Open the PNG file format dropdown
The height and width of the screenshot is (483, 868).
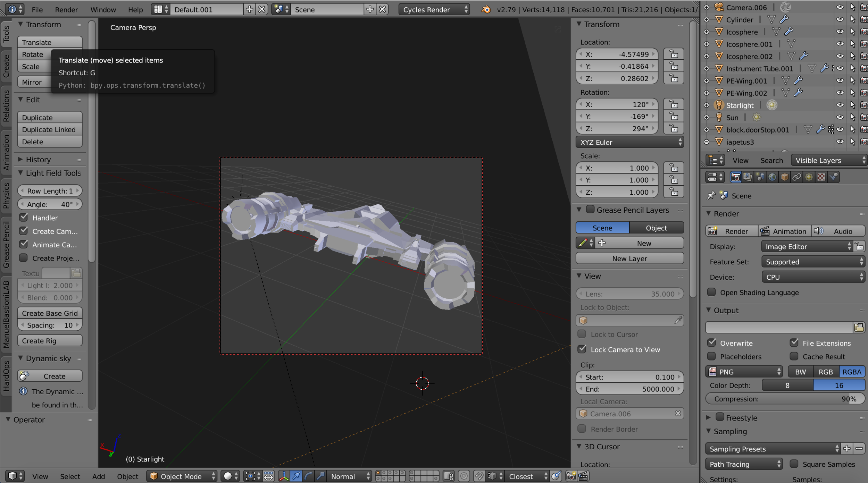pyautogui.click(x=744, y=372)
